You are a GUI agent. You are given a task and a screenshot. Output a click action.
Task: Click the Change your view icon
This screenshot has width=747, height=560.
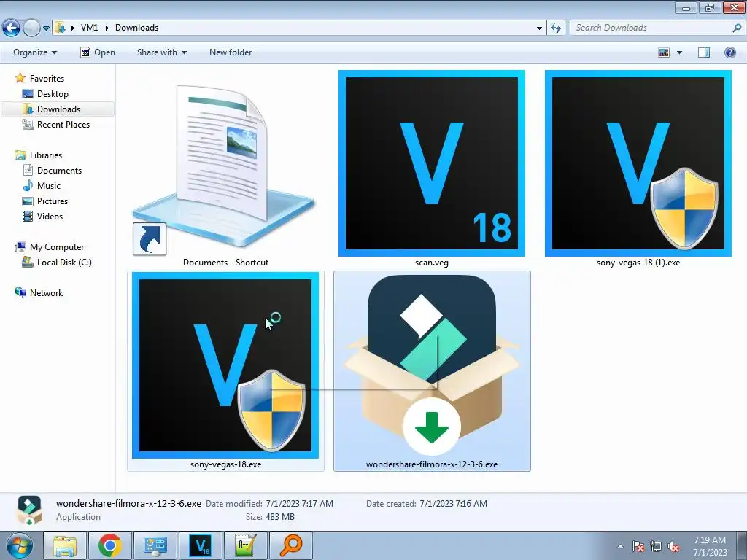664,52
